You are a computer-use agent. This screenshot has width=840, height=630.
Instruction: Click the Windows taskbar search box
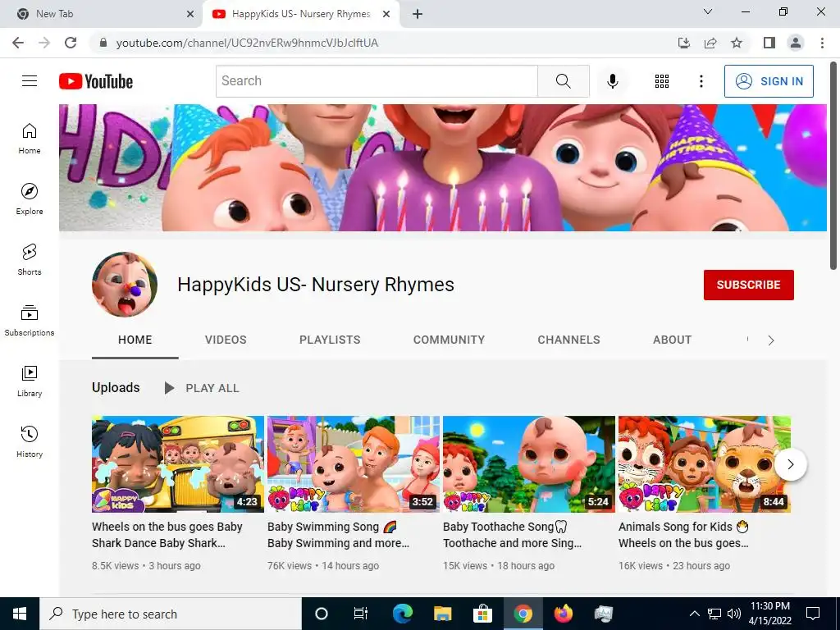(171, 614)
